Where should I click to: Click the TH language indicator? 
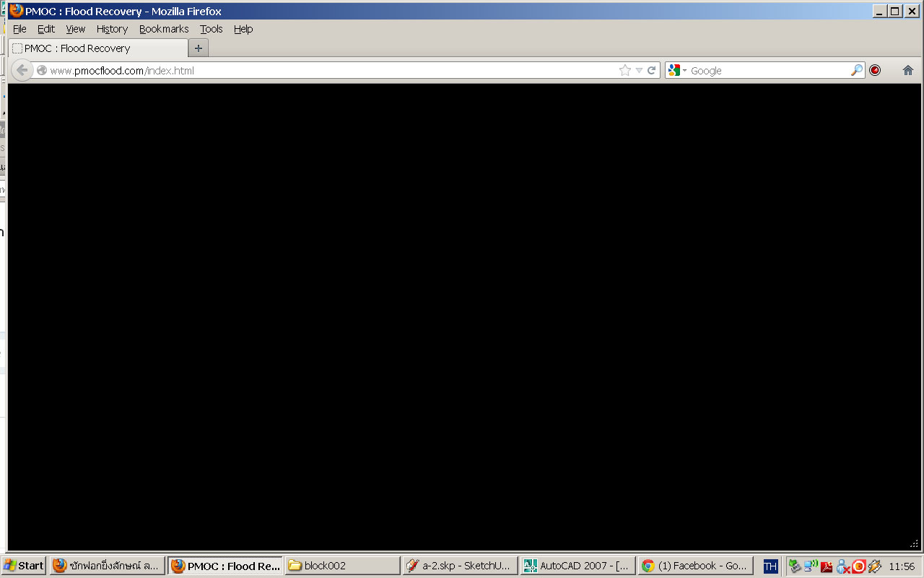(x=770, y=566)
